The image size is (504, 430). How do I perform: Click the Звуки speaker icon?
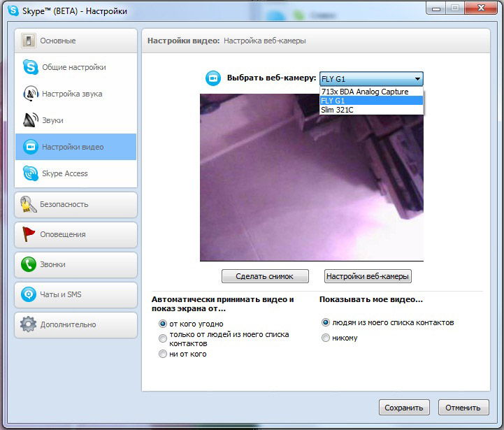31,120
